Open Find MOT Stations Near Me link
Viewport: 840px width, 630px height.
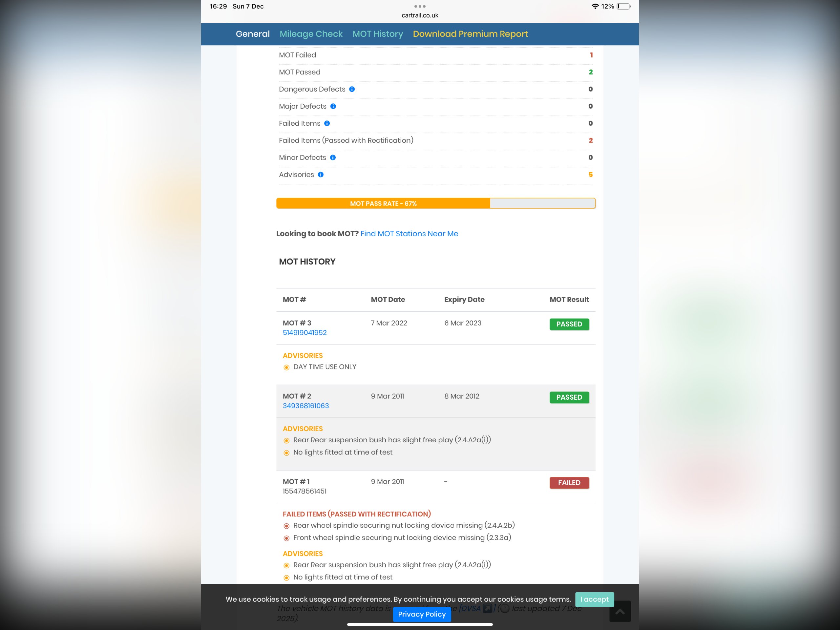point(409,234)
